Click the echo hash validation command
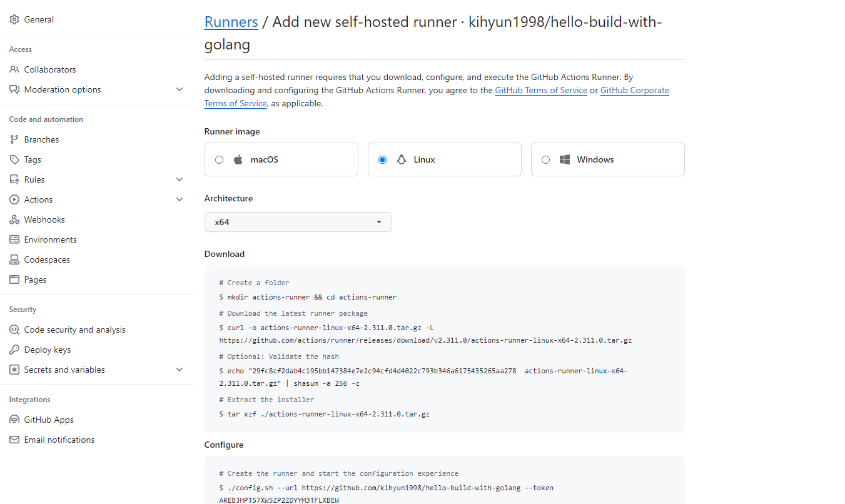This screenshot has height=504, width=845. (x=423, y=377)
